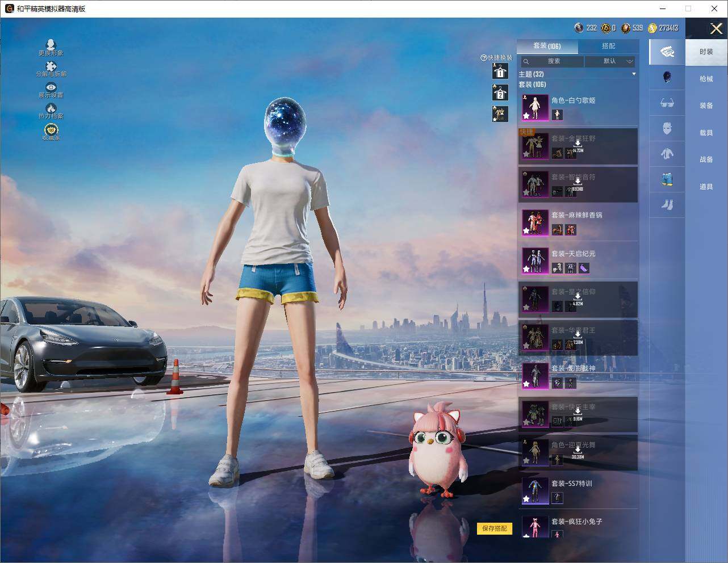Select the piece icon under 角色-白勺歌姬
Viewport: 728px width, 563px height.
tap(557, 115)
